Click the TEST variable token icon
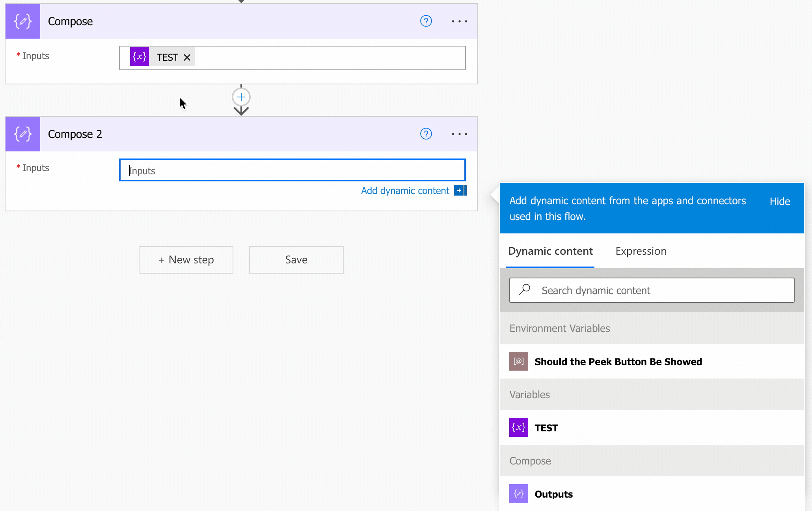The height and width of the screenshot is (511, 812). coord(140,57)
